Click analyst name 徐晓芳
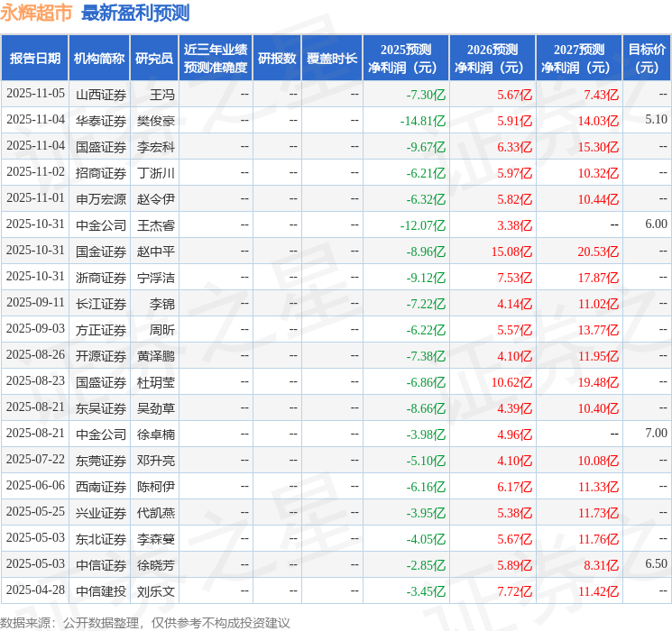Image resolution: width=672 pixels, height=631 pixels. [156, 565]
